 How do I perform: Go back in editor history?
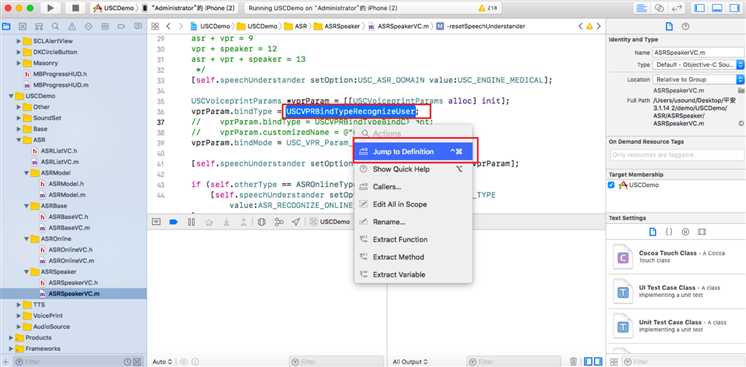coord(168,26)
